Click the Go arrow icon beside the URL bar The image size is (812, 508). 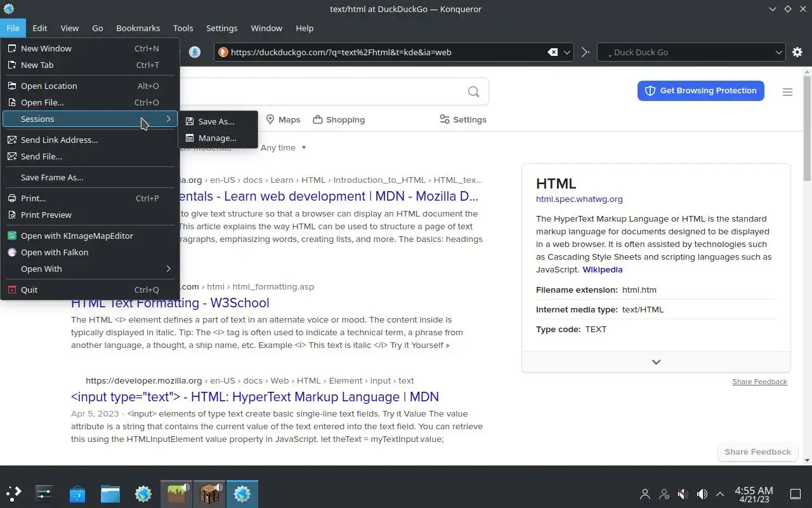586,52
